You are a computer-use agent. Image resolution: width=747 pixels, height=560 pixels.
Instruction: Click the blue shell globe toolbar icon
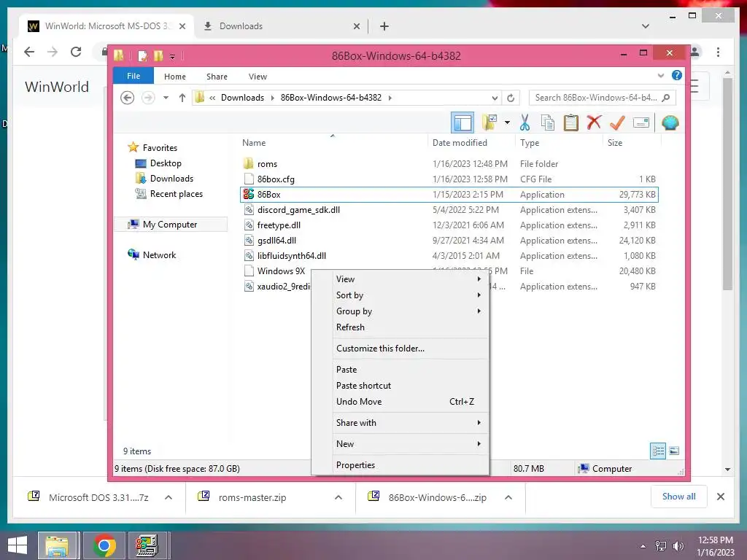(670, 122)
